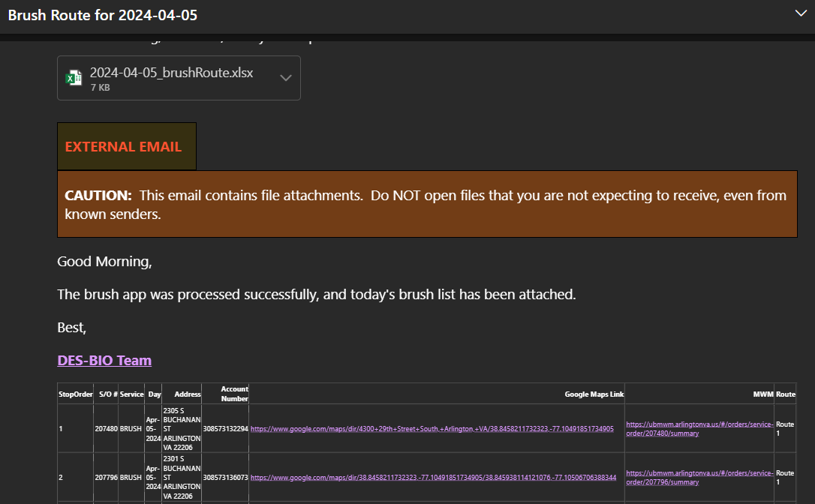Screen dimensions: 815x504
Task: Click the Excel file type icon in attachment card
Action: pos(74,77)
